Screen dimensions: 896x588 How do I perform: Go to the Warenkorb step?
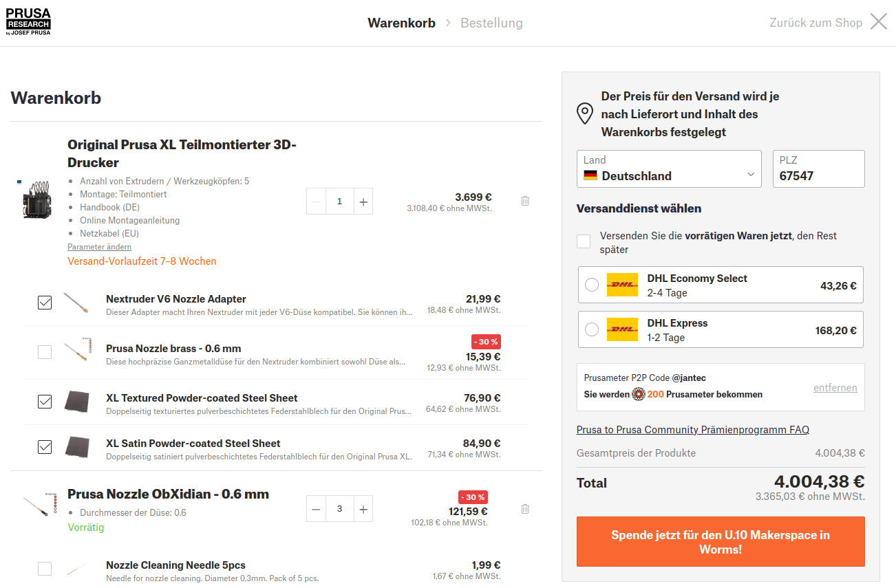pos(402,23)
